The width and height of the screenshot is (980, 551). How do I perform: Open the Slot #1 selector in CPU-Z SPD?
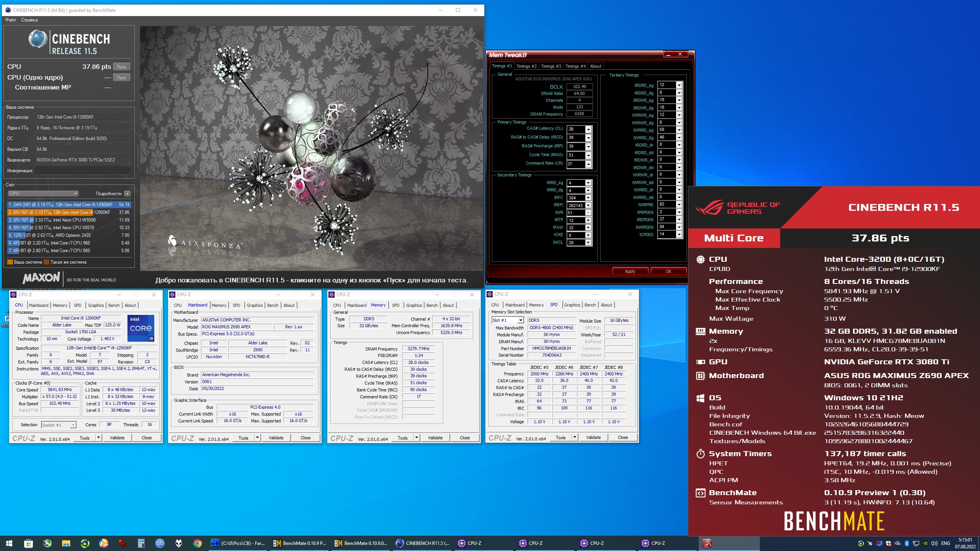508,320
